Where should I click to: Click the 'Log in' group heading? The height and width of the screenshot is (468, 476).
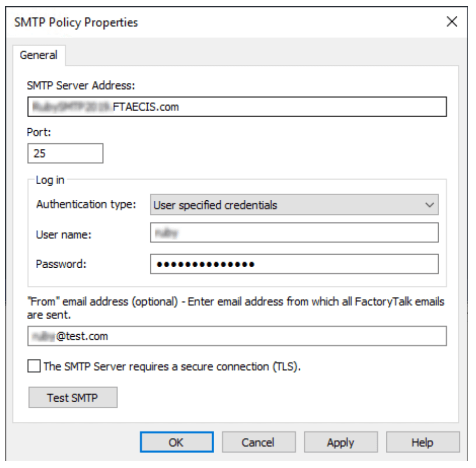pyautogui.click(x=50, y=180)
